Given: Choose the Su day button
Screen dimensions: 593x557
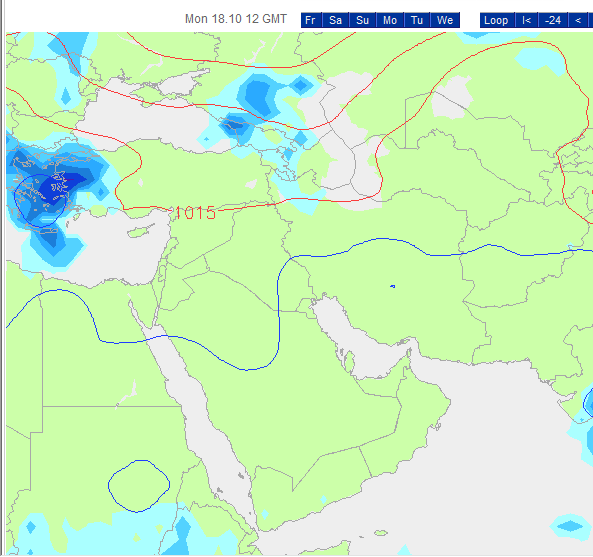Looking at the screenshot, I should [362, 20].
